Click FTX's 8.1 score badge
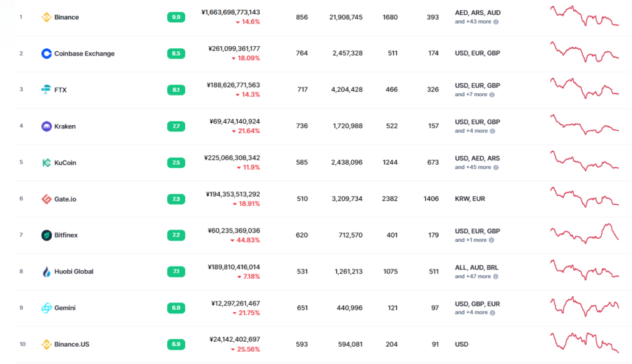This screenshot has width=632, height=364. click(x=176, y=90)
